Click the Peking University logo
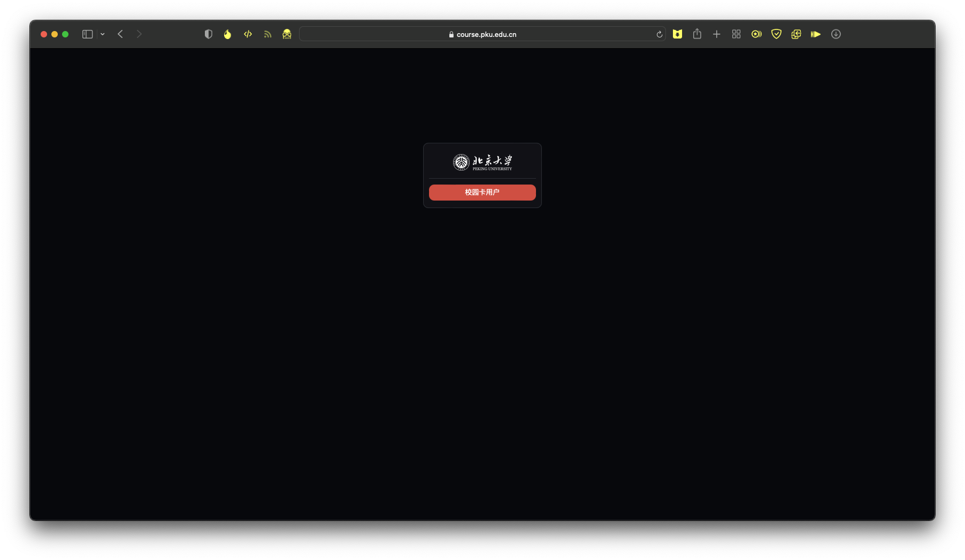 [x=482, y=162]
